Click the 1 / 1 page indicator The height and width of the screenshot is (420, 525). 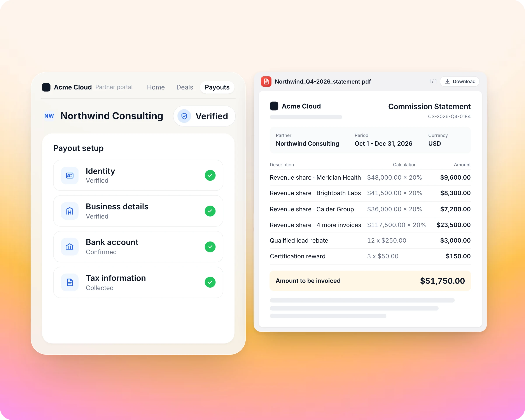click(433, 81)
